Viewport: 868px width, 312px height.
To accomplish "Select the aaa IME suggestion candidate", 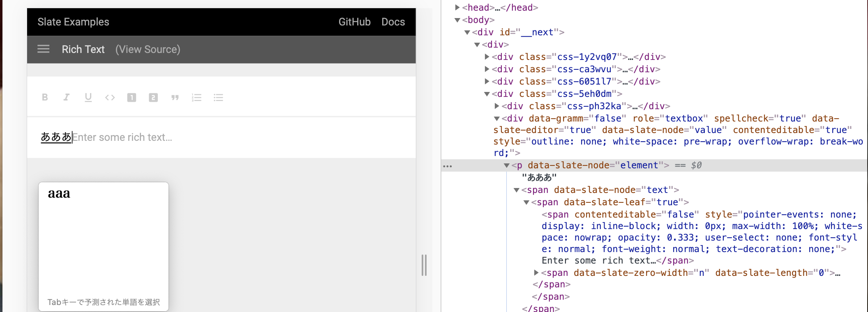I will click(x=59, y=193).
